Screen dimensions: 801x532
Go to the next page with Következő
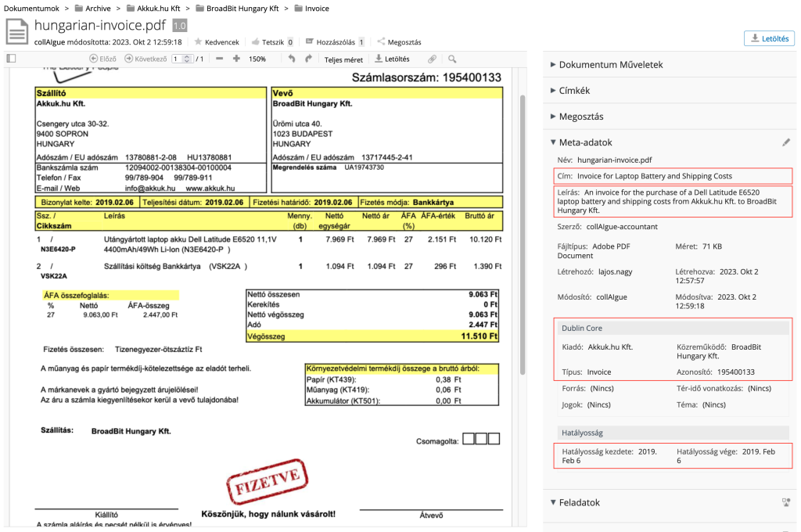[x=145, y=59]
